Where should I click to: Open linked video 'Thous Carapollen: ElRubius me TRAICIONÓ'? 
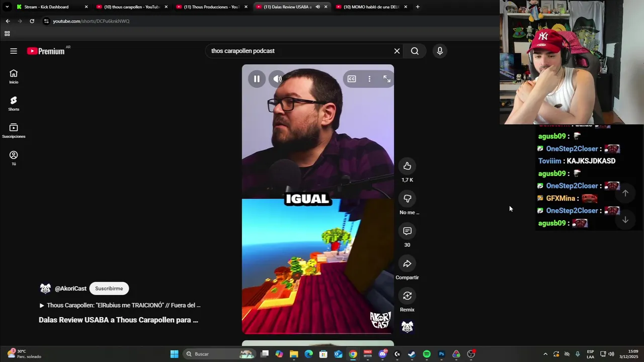(120, 305)
